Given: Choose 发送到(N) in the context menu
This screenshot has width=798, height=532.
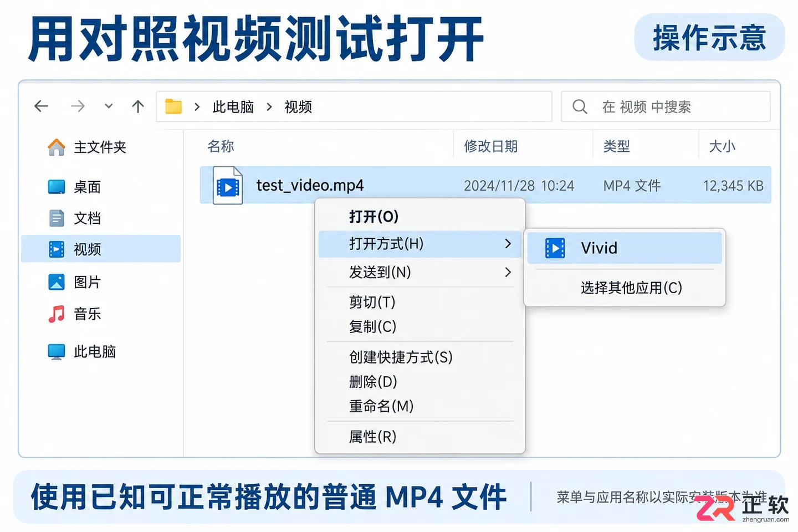Looking at the screenshot, I should [x=420, y=272].
